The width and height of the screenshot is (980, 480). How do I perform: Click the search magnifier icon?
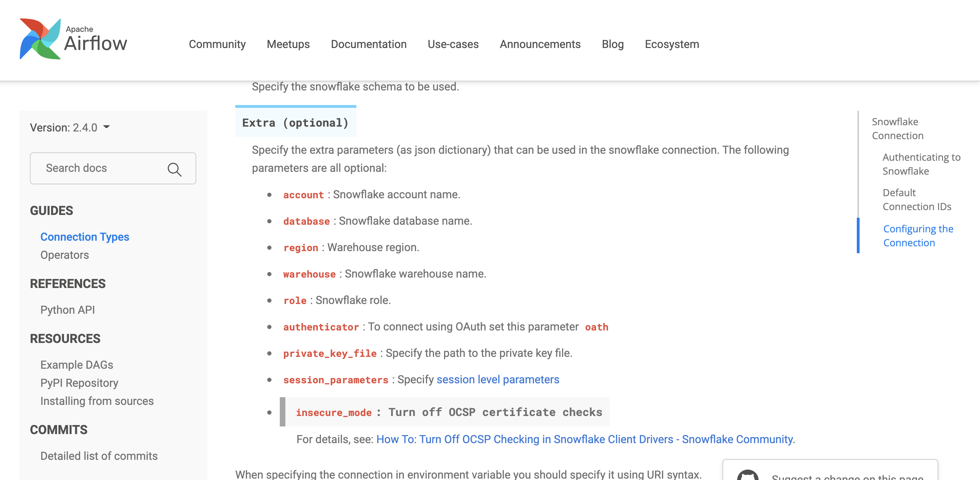(x=174, y=169)
